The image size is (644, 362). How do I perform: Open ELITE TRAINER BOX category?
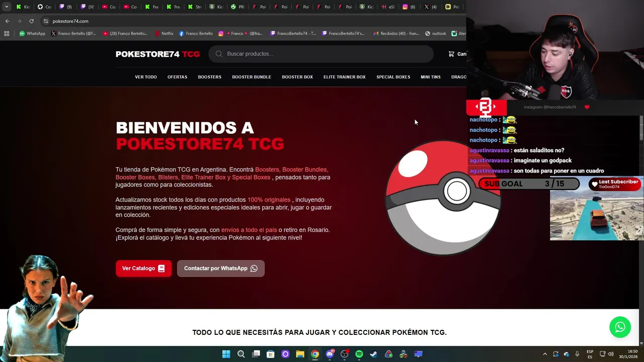pos(345,77)
